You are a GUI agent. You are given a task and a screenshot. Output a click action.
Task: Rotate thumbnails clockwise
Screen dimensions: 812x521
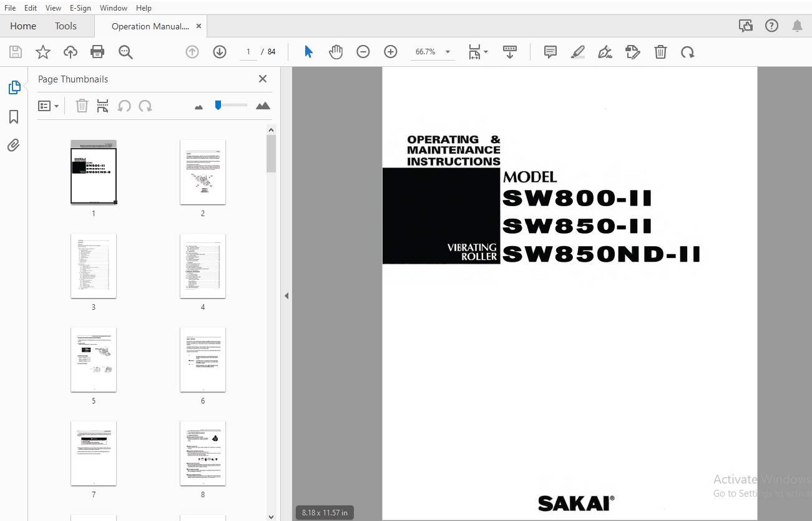145,106
